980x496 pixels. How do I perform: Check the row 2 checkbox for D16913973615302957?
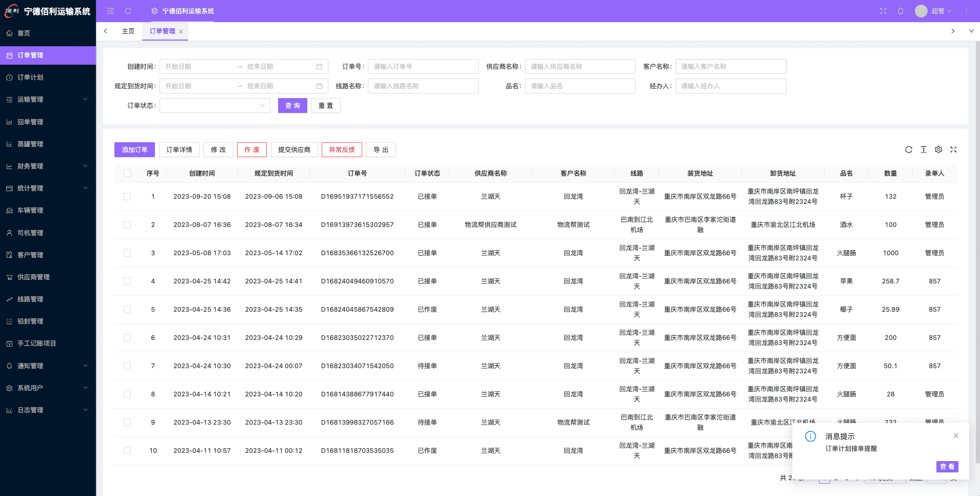tap(127, 225)
